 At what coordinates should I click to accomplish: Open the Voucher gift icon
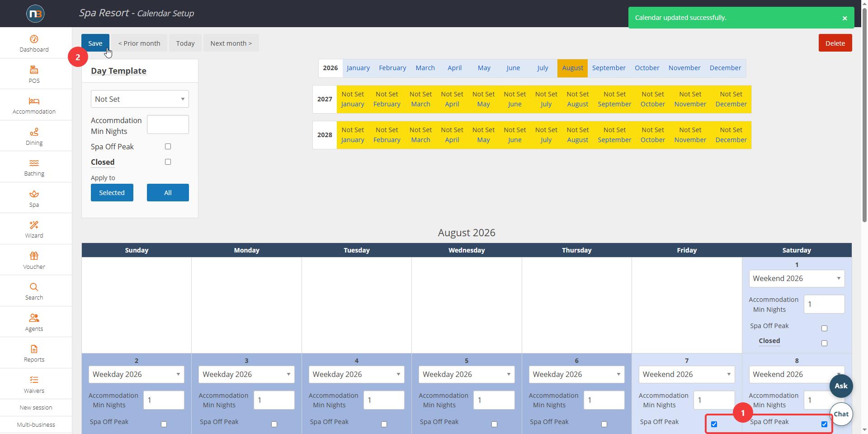pos(34,256)
